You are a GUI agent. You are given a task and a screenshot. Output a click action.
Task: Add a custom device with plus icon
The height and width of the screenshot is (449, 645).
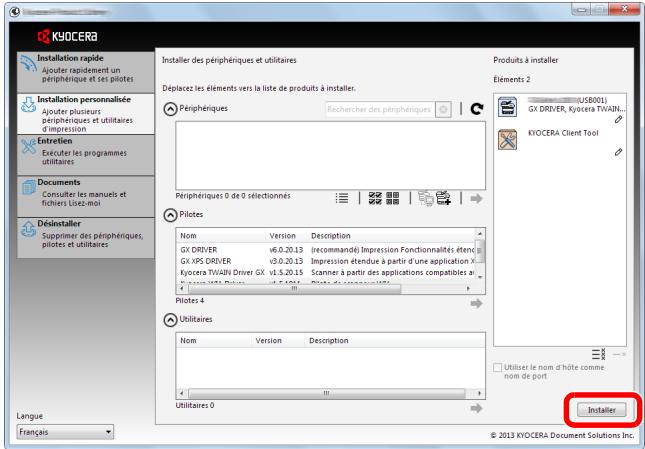[443, 198]
